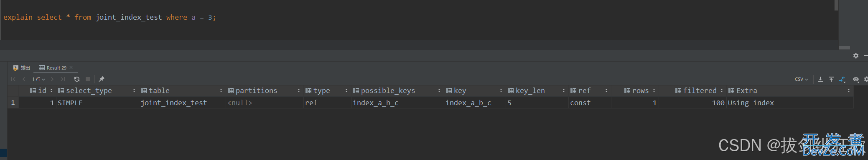
Task: Expand the page size dropdown
Action: 38,79
